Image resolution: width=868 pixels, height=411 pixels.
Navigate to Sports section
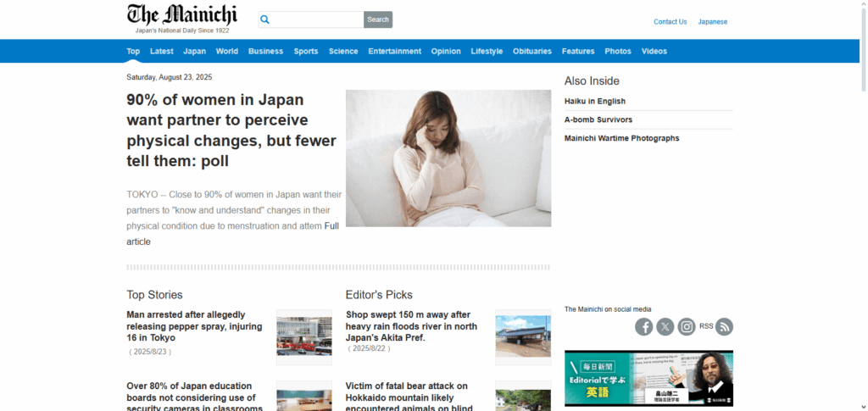[x=306, y=51]
